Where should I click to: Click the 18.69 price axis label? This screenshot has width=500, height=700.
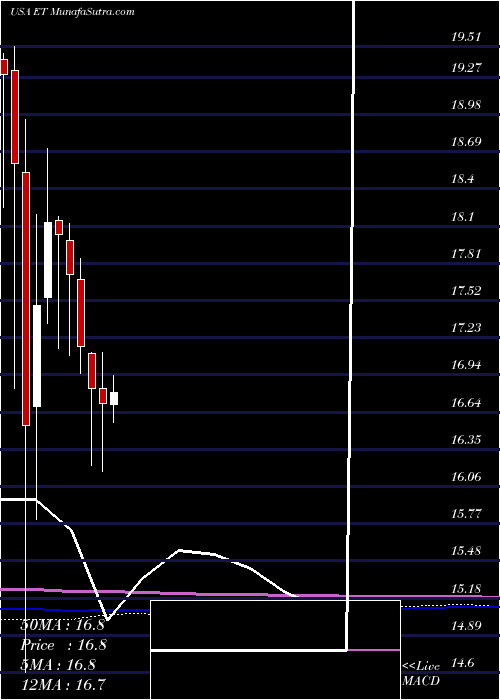tap(466, 142)
